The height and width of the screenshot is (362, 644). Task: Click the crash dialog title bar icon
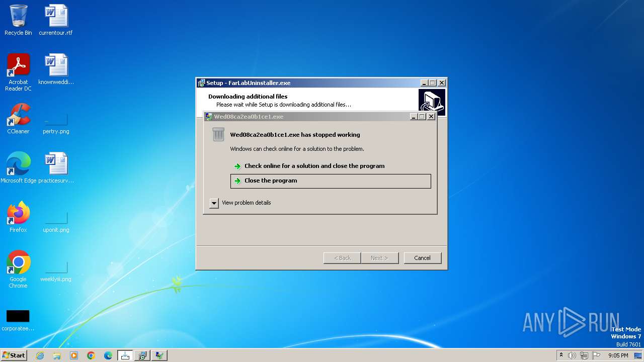[x=209, y=117]
